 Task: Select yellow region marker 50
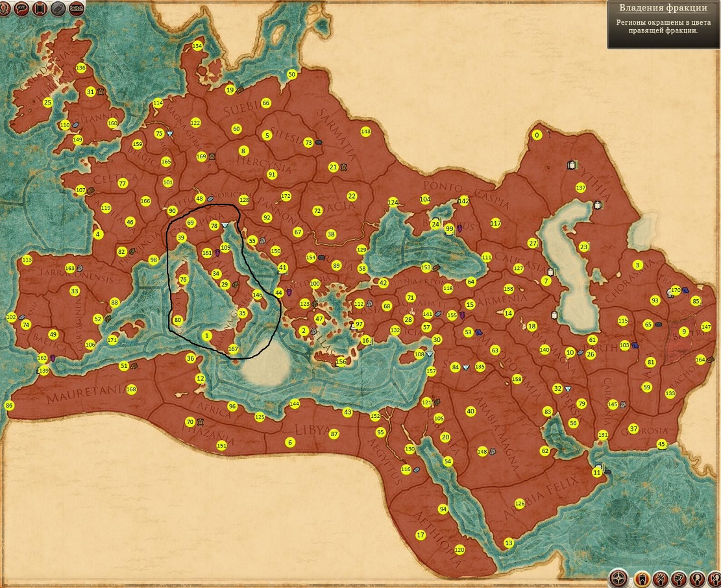pos(291,75)
